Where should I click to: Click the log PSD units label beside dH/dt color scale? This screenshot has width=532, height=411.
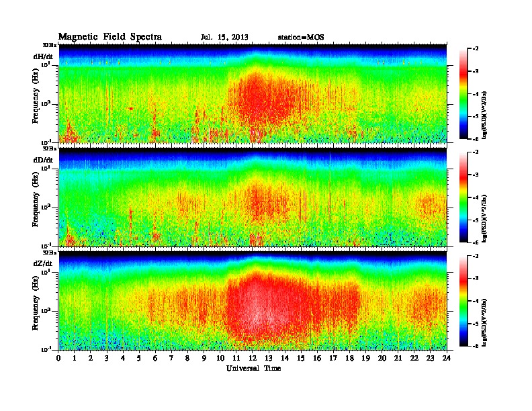[x=485, y=115]
